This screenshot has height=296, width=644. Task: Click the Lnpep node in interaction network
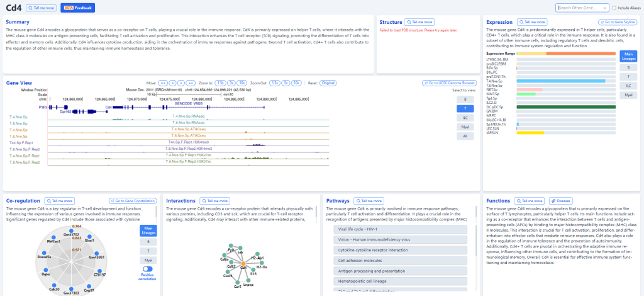248,280
